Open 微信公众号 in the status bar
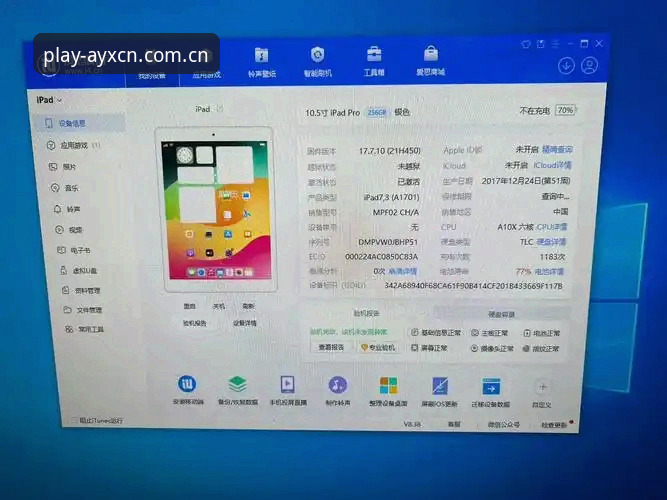Image resolution: width=667 pixels, height=500 pixels. point(504,424)
